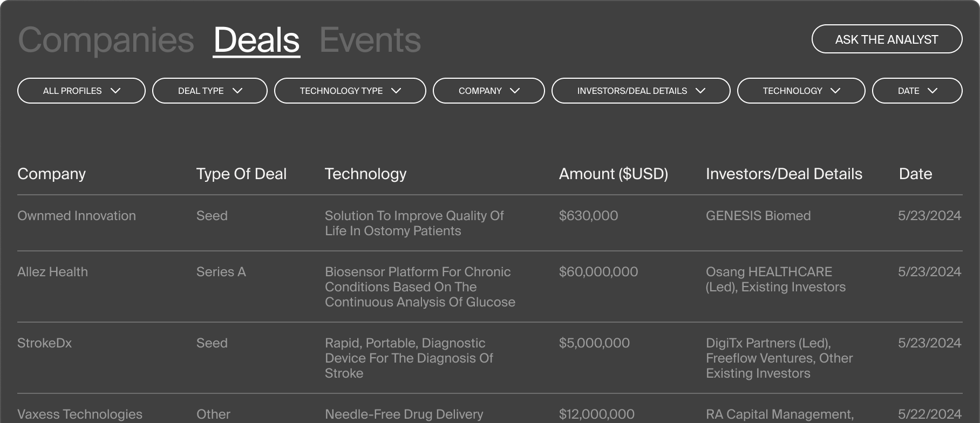Viewport: 980px width, 423px height.
Task: Select the Vaxess Technologies company name
Action: (x=80, y=414)
